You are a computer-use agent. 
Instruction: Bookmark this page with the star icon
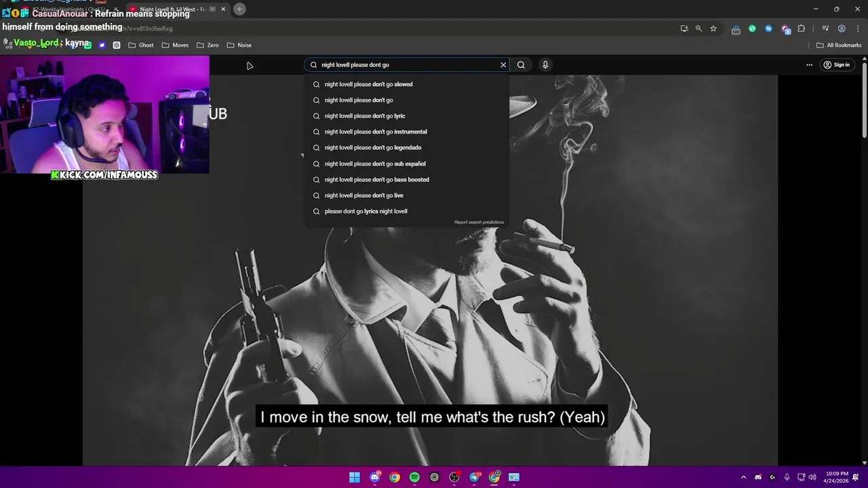(713, 28)
